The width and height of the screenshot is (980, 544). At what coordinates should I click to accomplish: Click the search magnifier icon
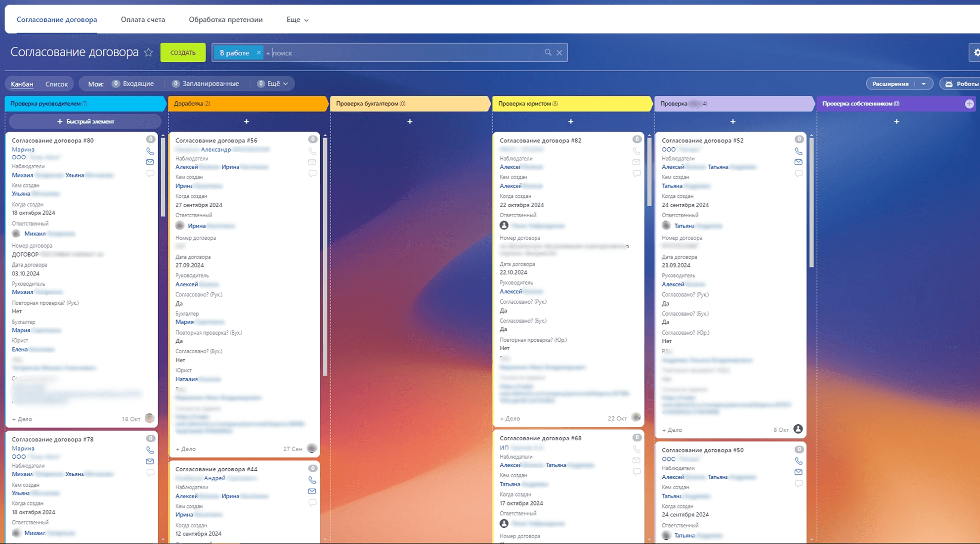tap(548, 52)
